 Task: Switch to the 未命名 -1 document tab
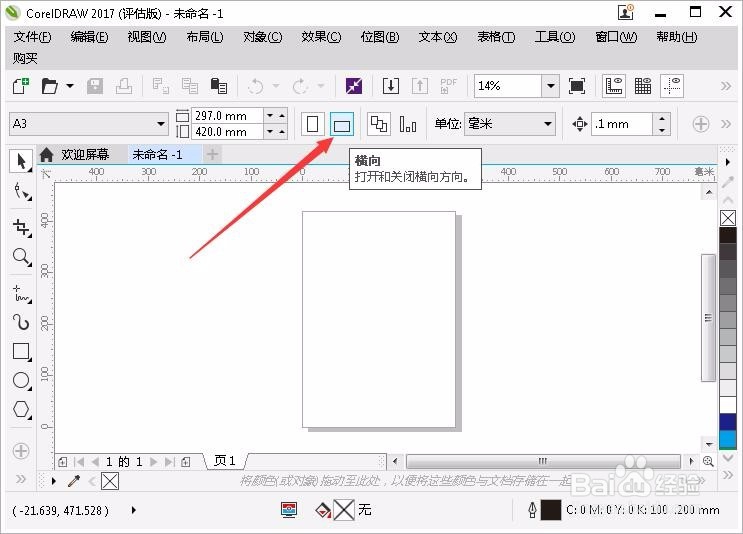[x=157, y=154]
